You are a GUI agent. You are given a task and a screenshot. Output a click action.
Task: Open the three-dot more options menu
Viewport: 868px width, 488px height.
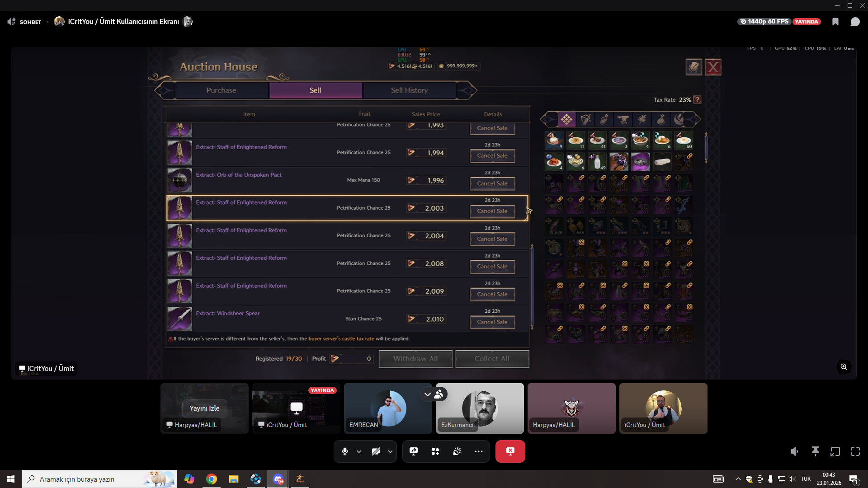click(x=479, y=451)
